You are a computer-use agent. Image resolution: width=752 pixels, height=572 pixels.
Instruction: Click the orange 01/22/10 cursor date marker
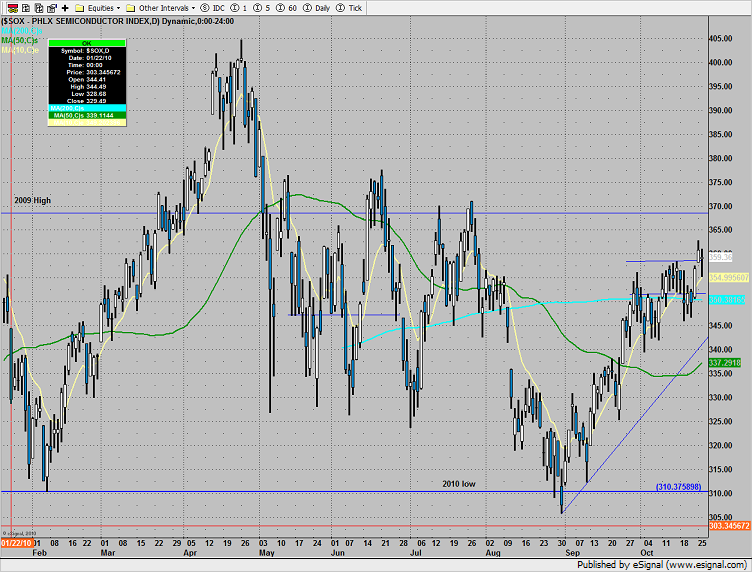click(x=17, y=543)
